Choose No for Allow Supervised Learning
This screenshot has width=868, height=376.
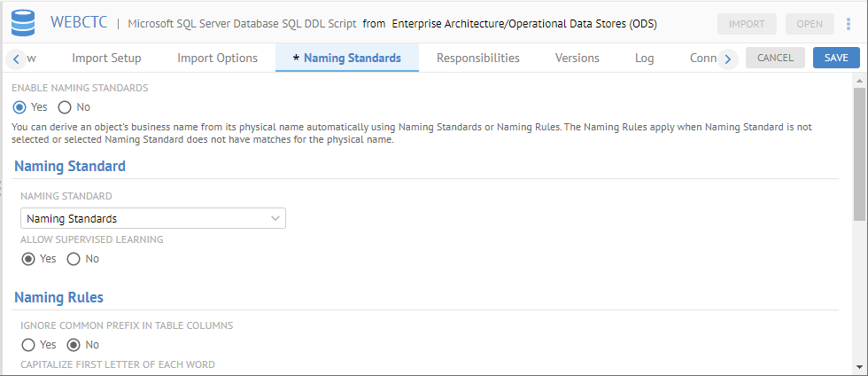(74, 259)
